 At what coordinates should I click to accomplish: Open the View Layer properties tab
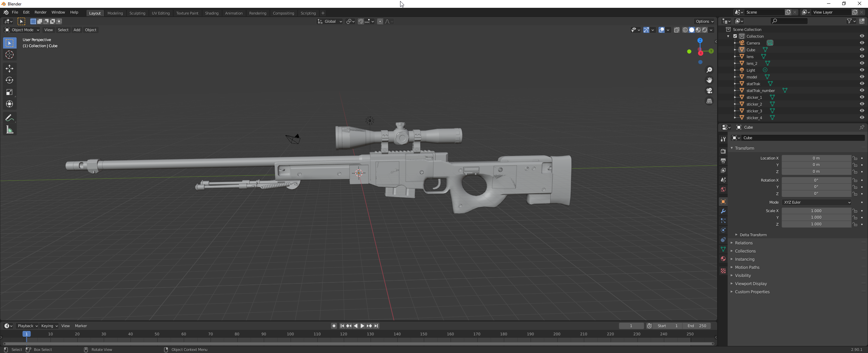[x=723, y=170]
